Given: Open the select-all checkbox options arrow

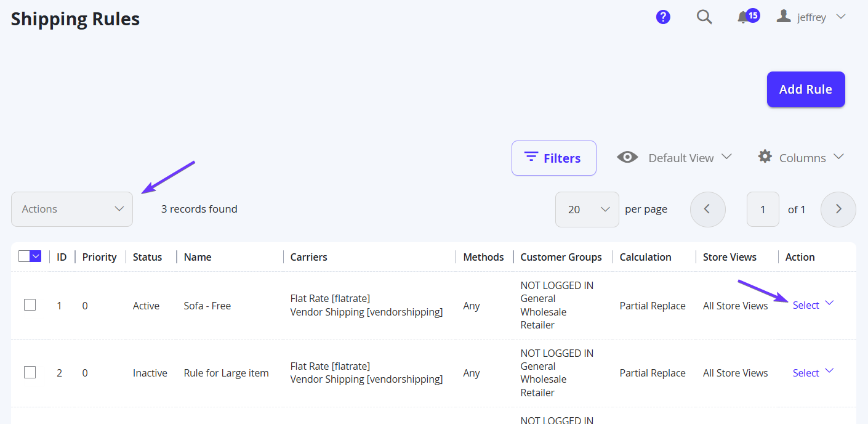Looking at the screenshot, I should point(36,256).
